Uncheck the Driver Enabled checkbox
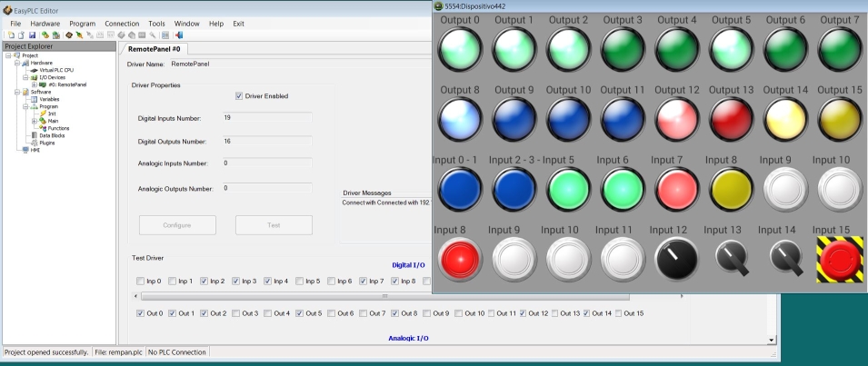The height and width of the screenshot is (366, 868). point(239,95)
